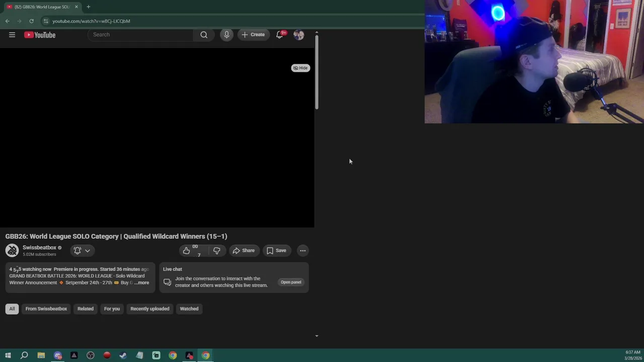The image size is (644, 362).
Task: Select the Recently uploaded chip
Action: pyautogui.click(x=150, y=309)
